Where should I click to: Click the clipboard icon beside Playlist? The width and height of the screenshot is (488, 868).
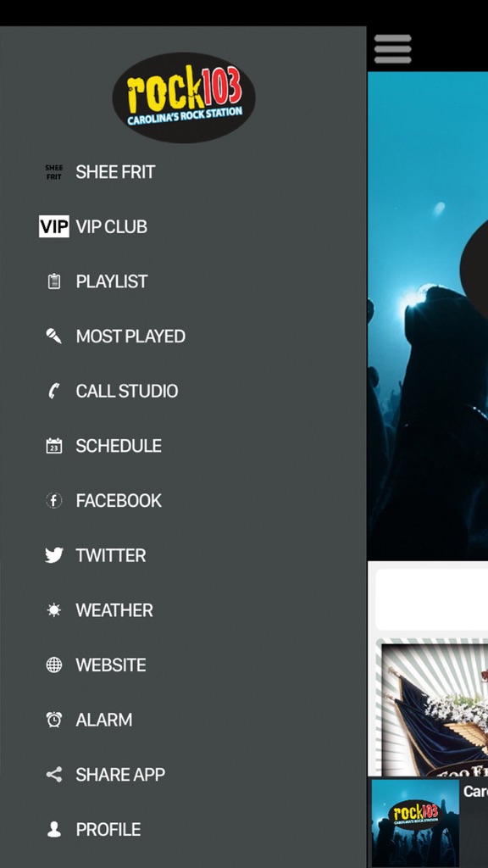(x=53, y=281)
